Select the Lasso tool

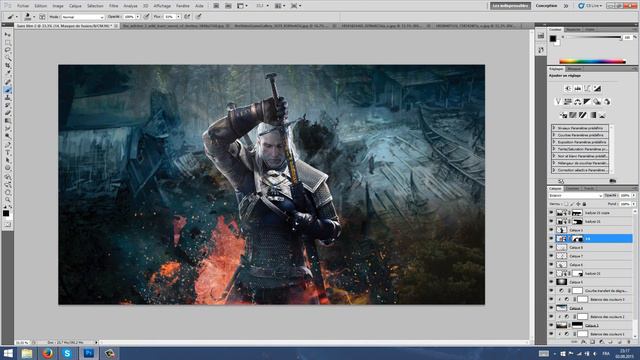7,50
